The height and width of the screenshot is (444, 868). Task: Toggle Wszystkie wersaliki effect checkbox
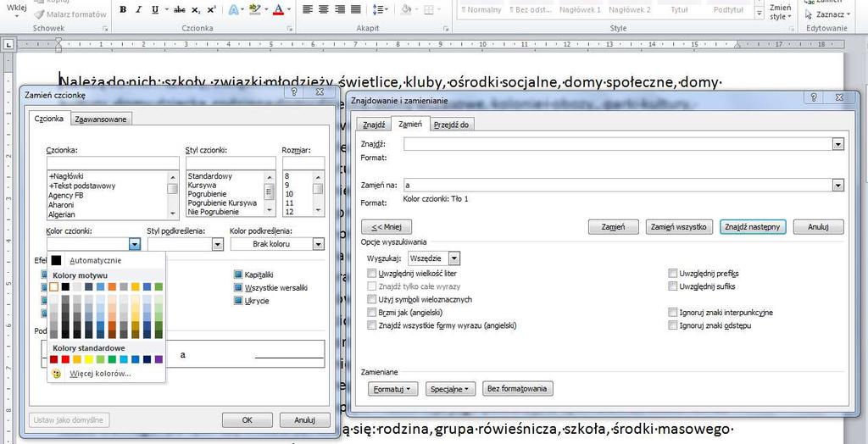(238, 288)
